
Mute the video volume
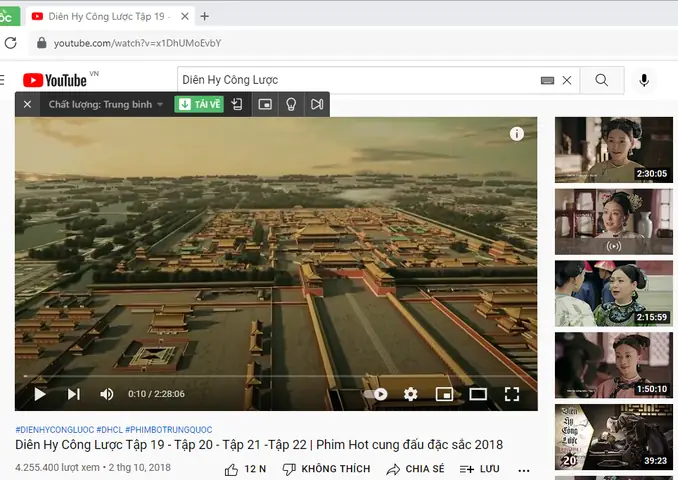pos(106,394)
